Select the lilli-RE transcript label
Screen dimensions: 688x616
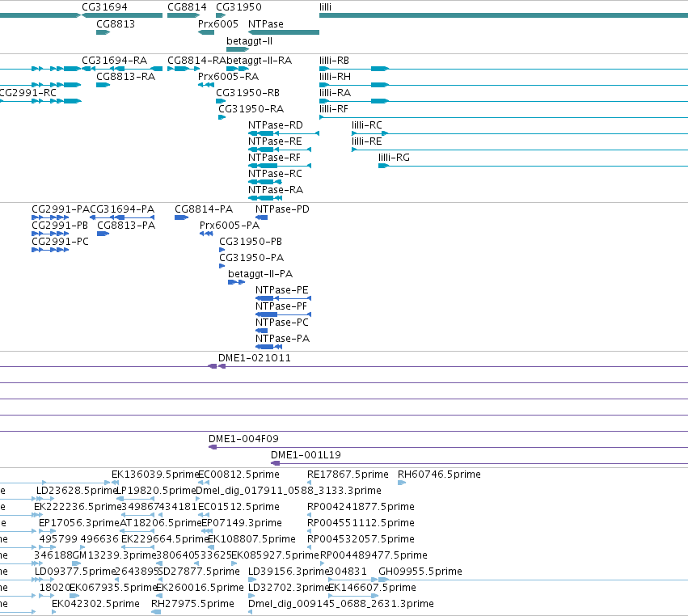[x=367, y=141]
